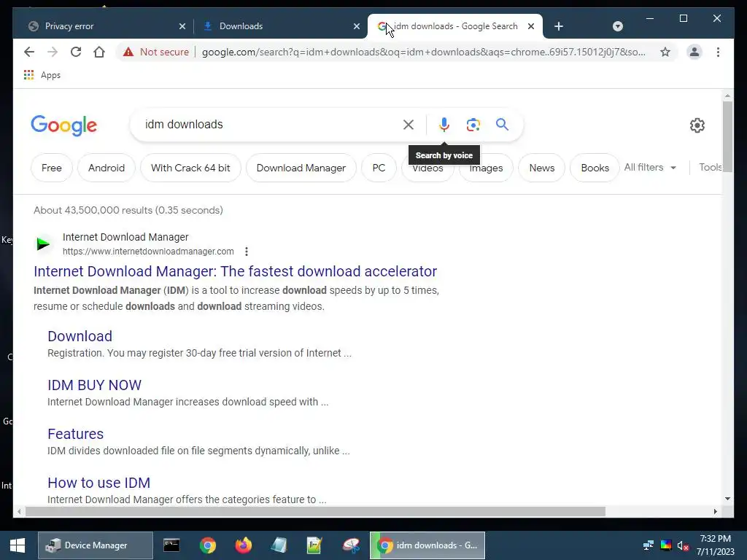The width and height of the screenshot is (747, 560).
Task: Open the taskbar clock showing 7:32 PM
Action: 716,545
